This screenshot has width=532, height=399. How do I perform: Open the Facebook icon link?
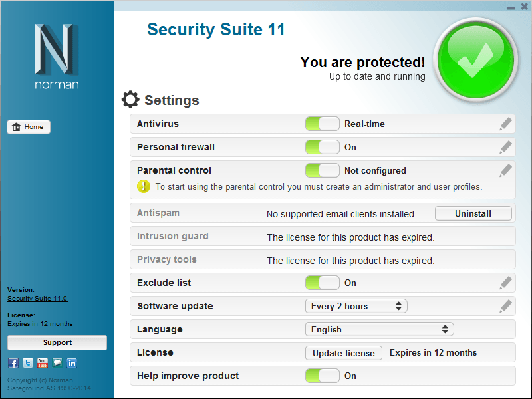[x=13, y=363]
